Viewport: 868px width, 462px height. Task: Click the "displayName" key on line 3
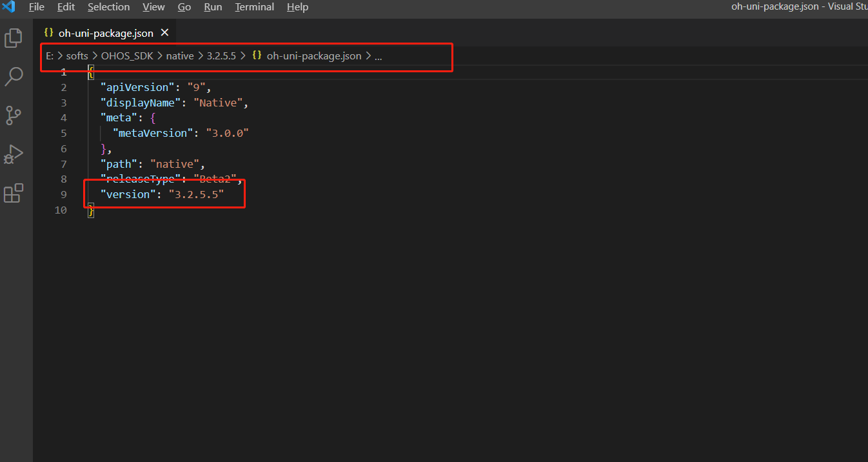click(141, 103)
